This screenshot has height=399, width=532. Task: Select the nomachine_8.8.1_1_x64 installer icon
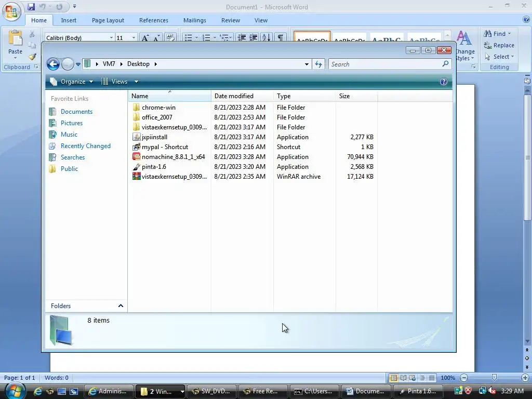pos(136,156)
